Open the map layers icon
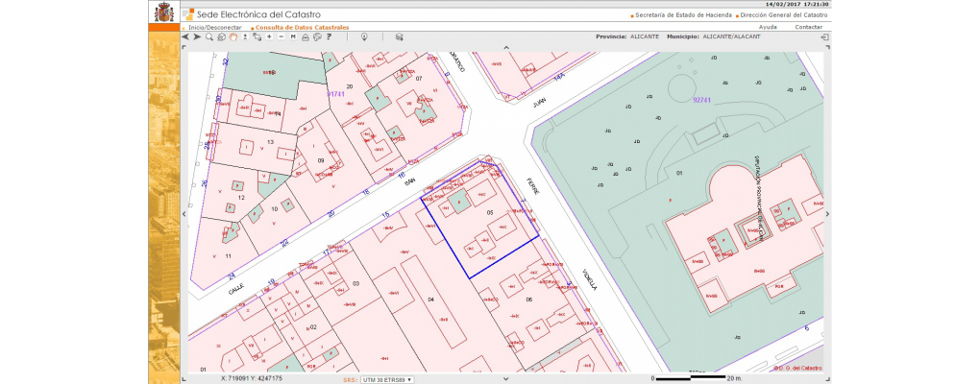The image size is (980, 384). (399, 36)
